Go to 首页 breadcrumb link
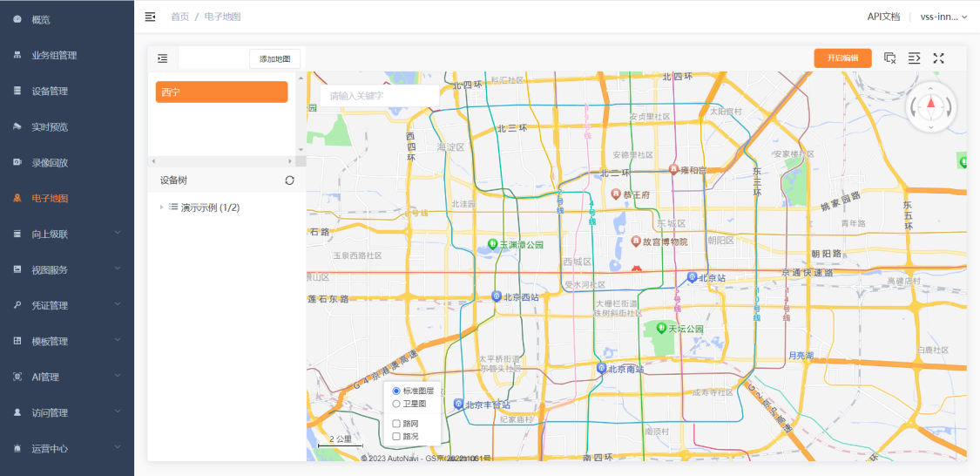The height and width of the screenshot is (476, 980). coord(180,17)
